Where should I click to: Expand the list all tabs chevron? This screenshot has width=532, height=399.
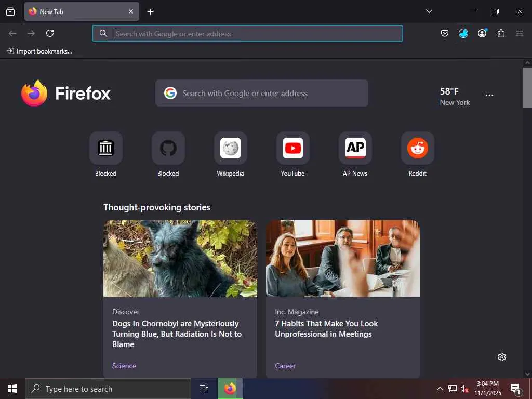(429, 11)
